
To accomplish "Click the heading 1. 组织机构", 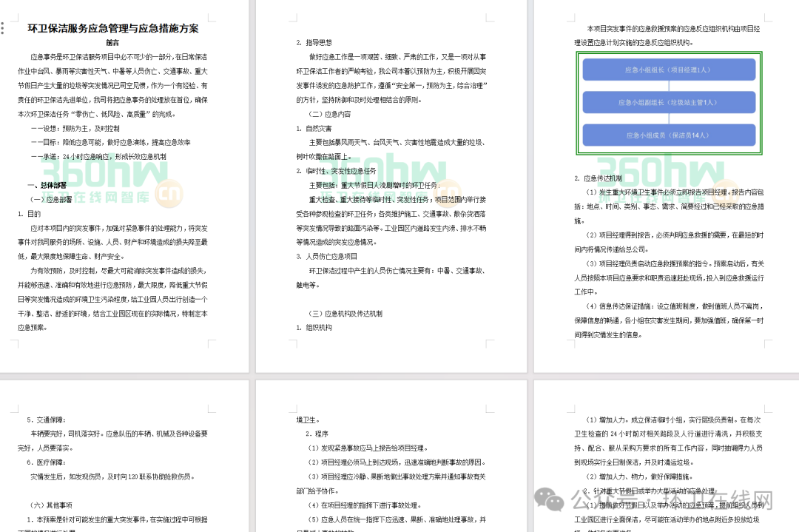I will [x=314, y=328].
